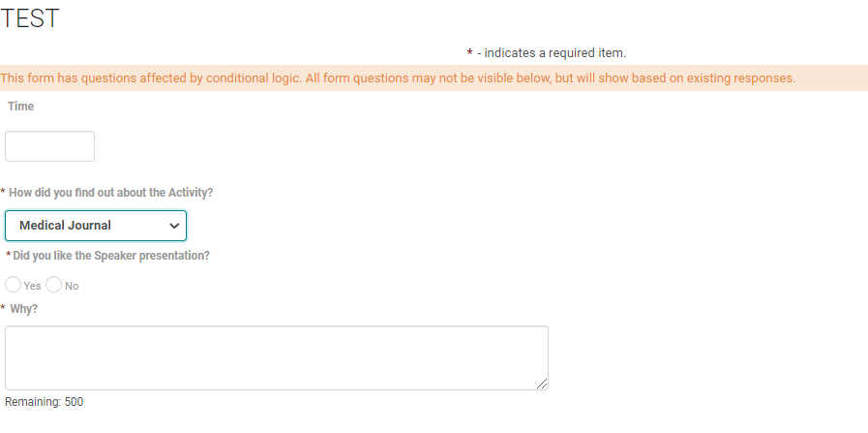Viewport: 868px width, 433px height.
Task: Open the Medical Journal dropdown
Action: click(95, 226)
